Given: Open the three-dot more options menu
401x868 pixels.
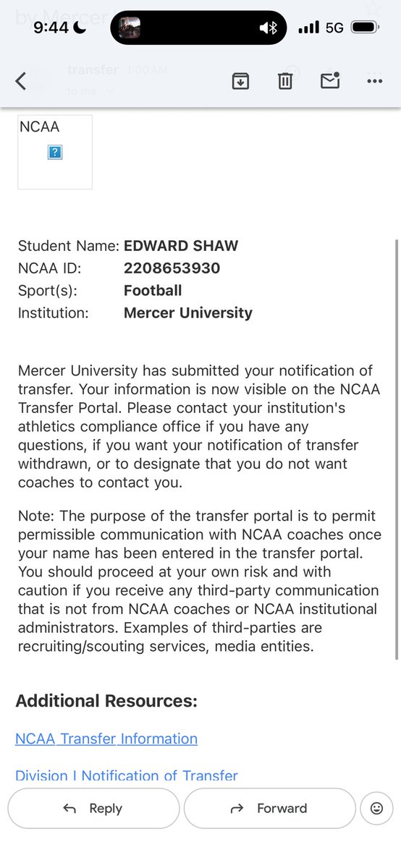Looking at the screenshot, I should coord(374,81).
